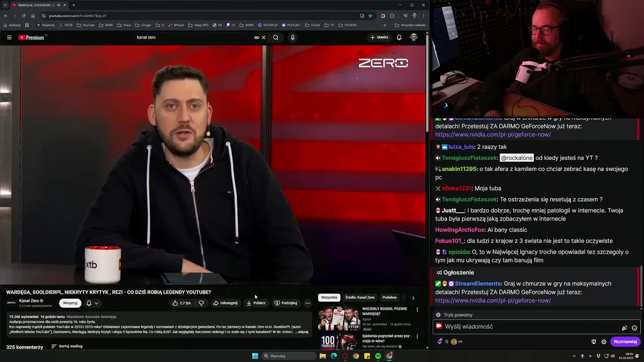Image resolution: width=644 pixels, height=362 pixels.
Task: Click the Udostępnij share button
Action: (225, 303)
